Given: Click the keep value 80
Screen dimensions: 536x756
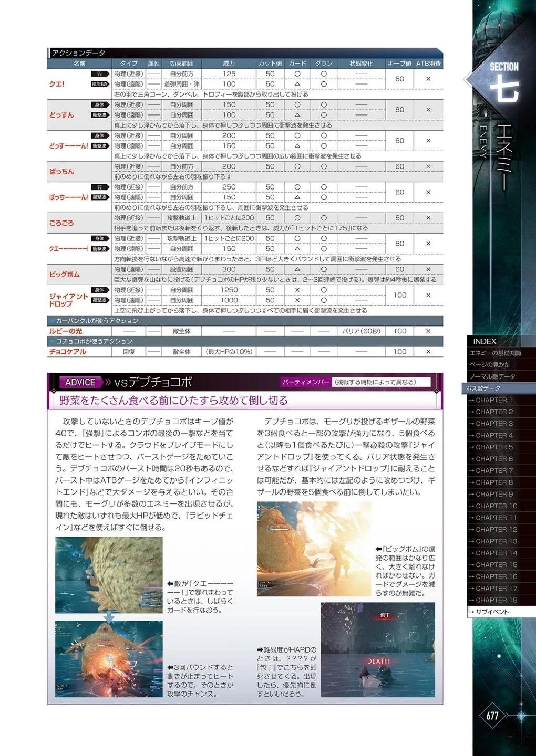Looking at the screenshot, I should point(399,244).
